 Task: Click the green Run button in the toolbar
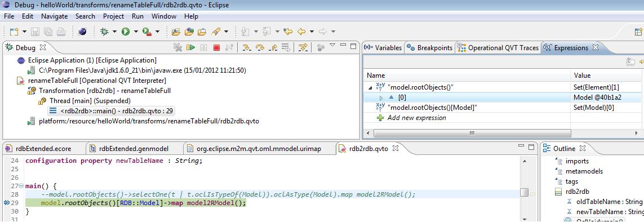(x=126, y=32)
